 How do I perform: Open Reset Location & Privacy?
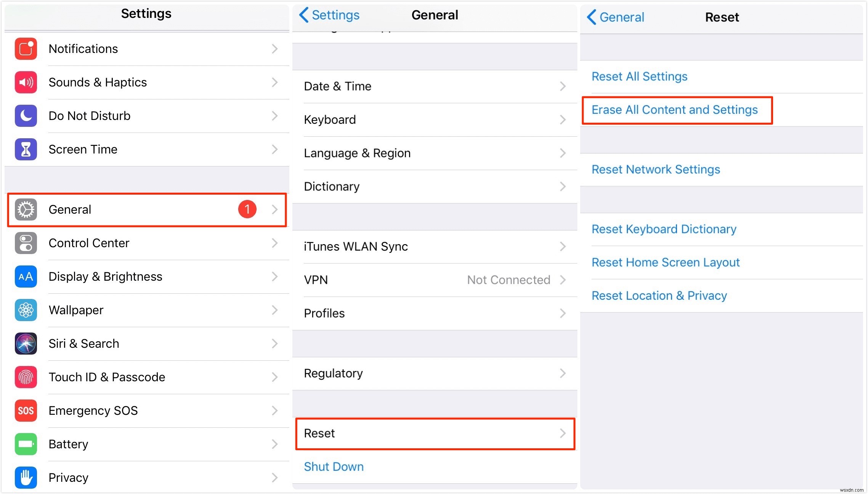click(x=660, y=296)
